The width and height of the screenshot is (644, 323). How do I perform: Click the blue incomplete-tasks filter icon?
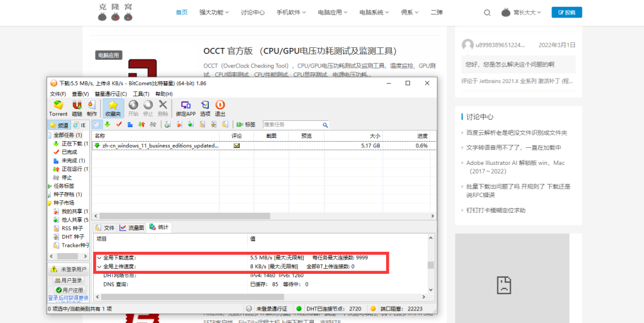click(x=130, y=124)
